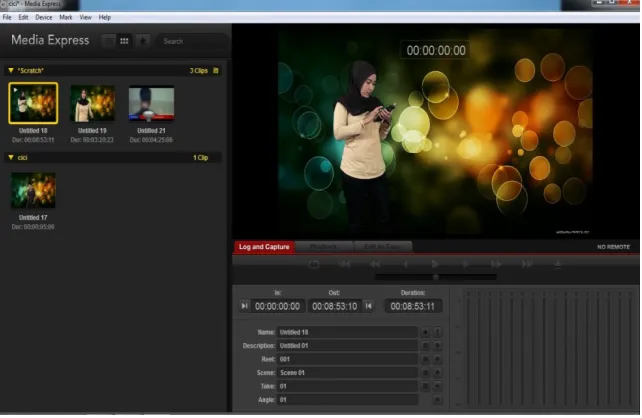
Task: Click the plus icon beside the Take field
Action: (438, 387)
